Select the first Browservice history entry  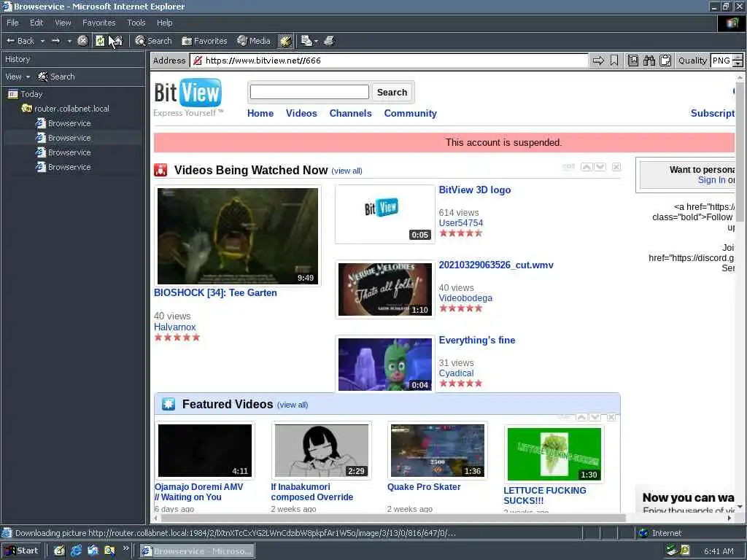pos(63,123)
